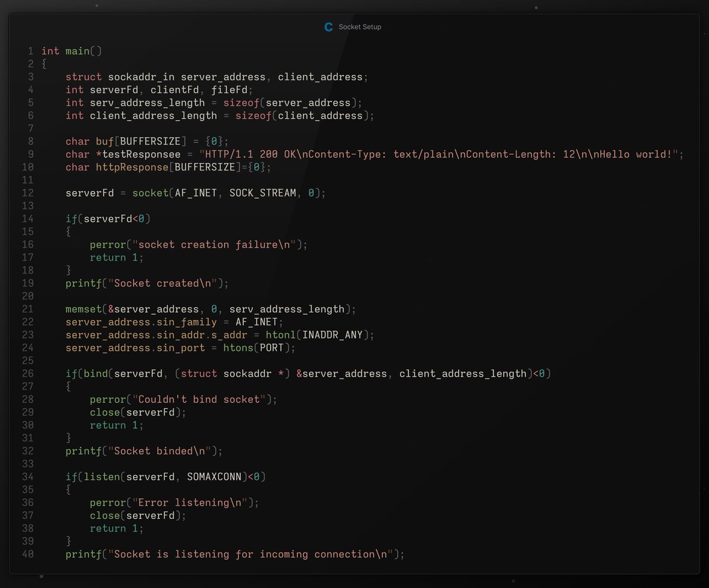Viewport: 709px width, 588px height.
Task: Click 'Socket is listening for incoming connection' printf line
Action: point(235,554)
